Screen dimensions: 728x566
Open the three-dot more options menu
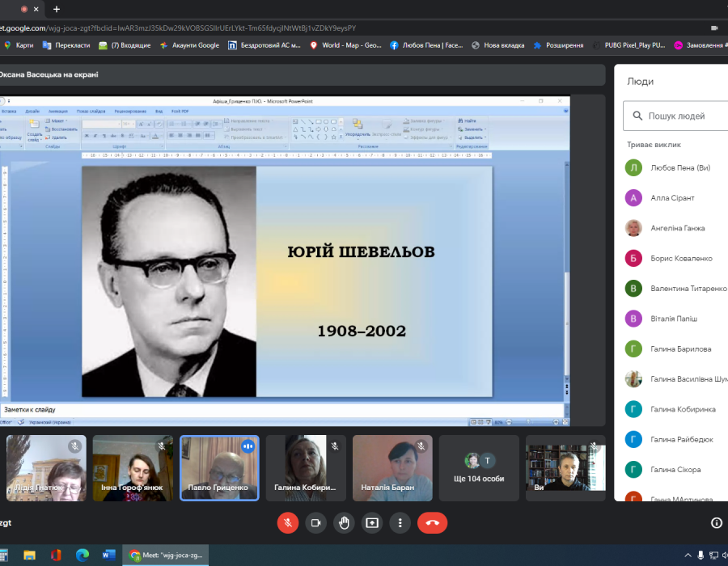(x=400, y=522)
